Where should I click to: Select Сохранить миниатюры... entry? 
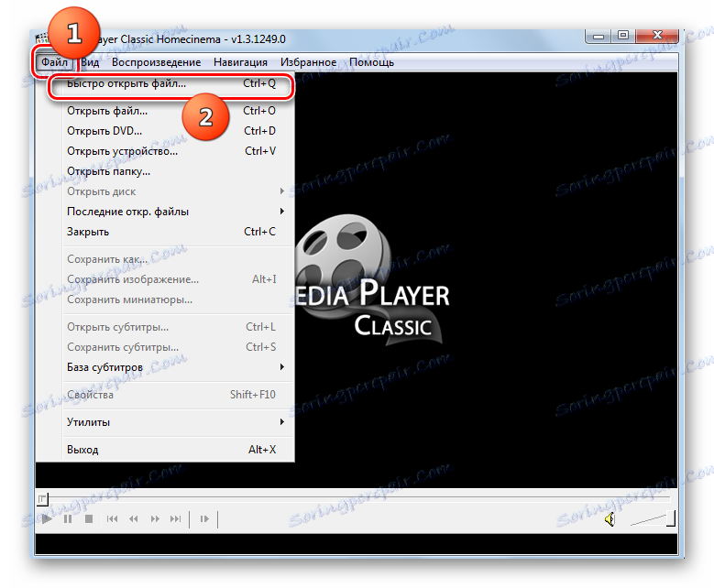tap(171, 299)
